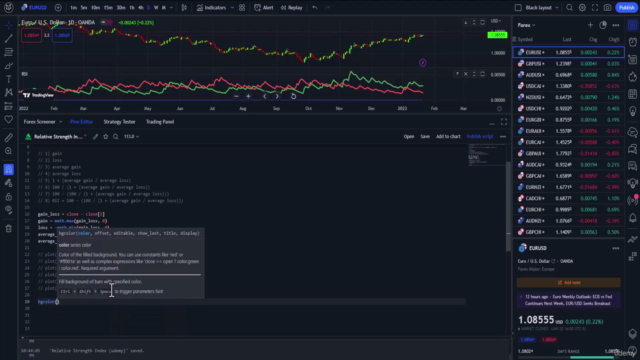This screenshot has width=640, height=360.
Task: Select the USDCAD row in watchlist
Action: (x=568, y=86)
